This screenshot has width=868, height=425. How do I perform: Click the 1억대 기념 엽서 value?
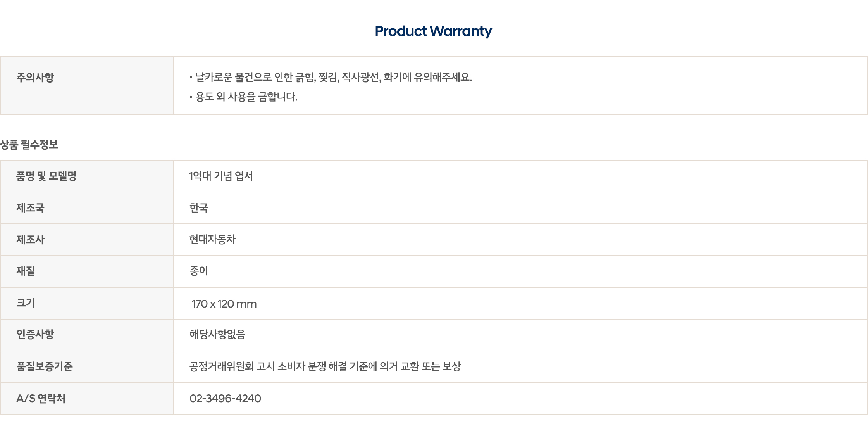(221, 176)
